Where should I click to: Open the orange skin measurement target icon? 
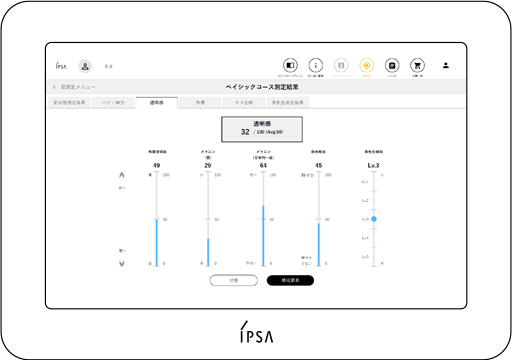coord(366,65)
